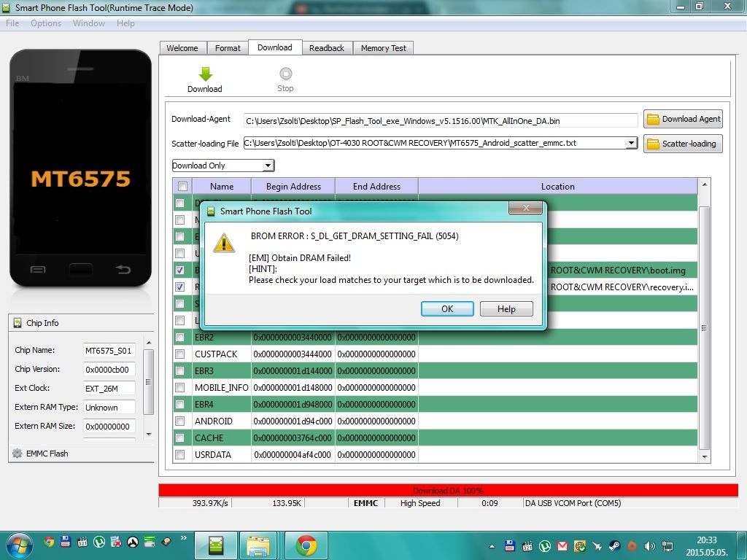Viewport: 747px width, 560px height.
Task: Switch to the Format tab
Action: point(228,48)
